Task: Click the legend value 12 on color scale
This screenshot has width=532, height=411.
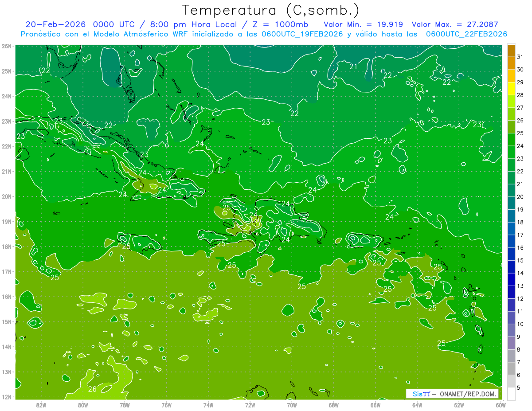Action: point(520,298)
